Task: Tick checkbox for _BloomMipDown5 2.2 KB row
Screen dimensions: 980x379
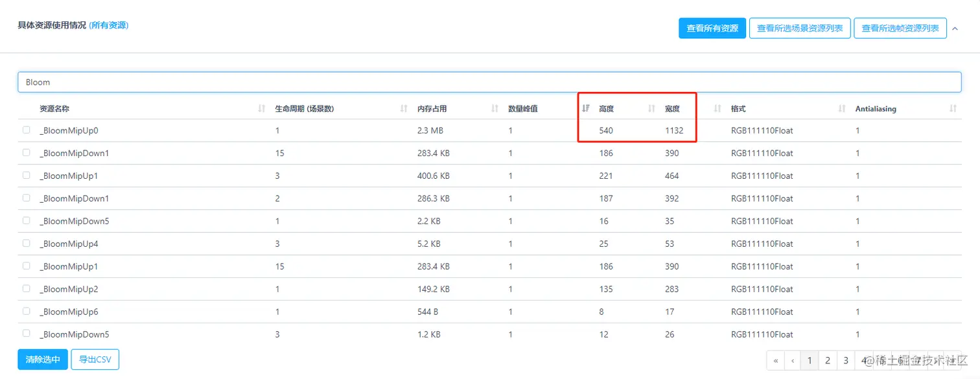Action: coord(26,221)
